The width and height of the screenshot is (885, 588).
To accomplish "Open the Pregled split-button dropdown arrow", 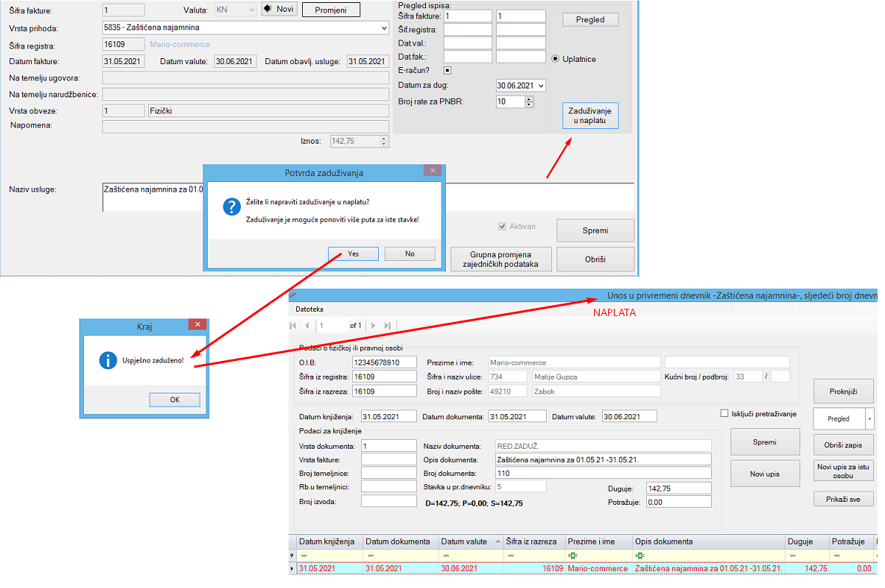I will coord(870,419).
